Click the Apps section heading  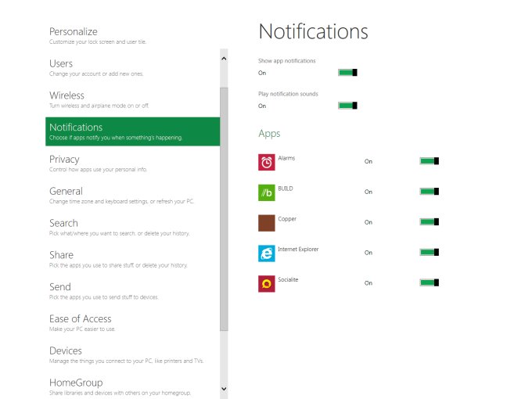pos(269,134)
